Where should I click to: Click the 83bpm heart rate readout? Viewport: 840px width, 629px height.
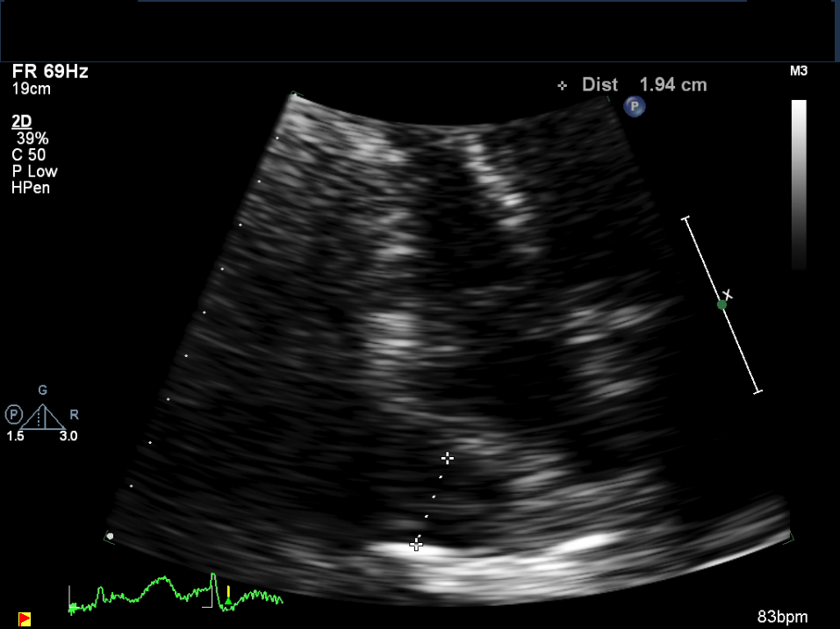click(x=782, y=617)
